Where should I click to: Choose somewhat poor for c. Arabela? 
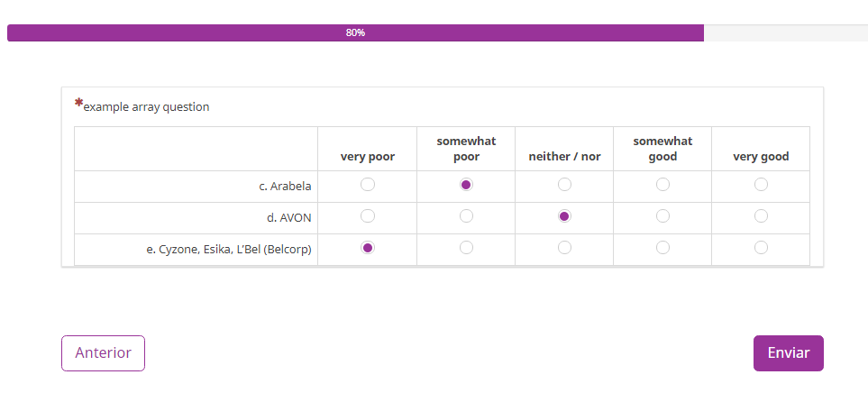pos(466,184)
